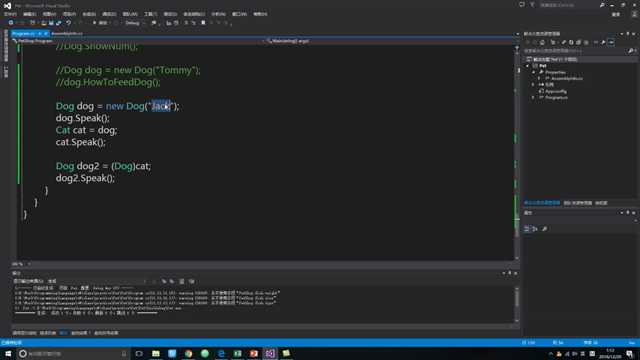Viewport: 640px width, 360px height.
Task: Open the Debug configuration dropdown
Action: (135, 23)
